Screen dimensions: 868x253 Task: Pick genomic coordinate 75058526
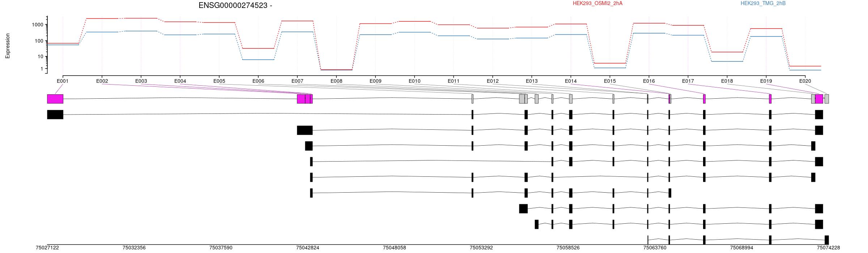click(568, 248)
